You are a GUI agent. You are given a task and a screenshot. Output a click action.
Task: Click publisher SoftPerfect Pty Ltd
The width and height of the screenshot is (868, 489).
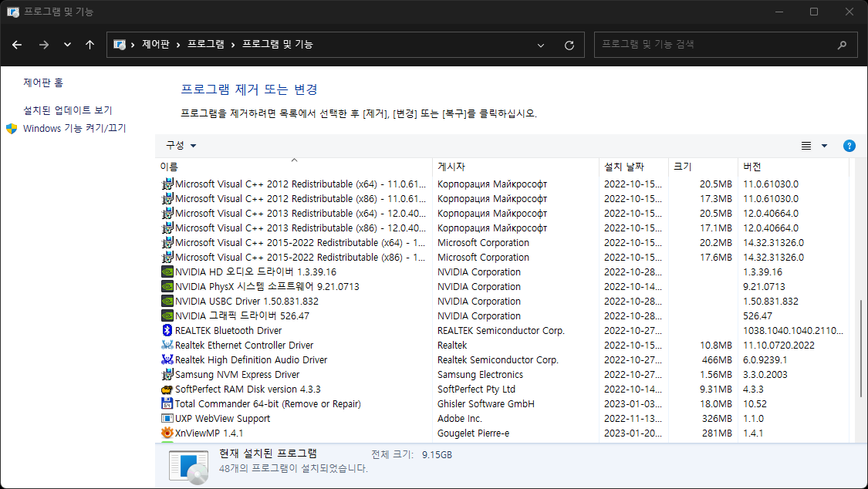coord(476,390)
